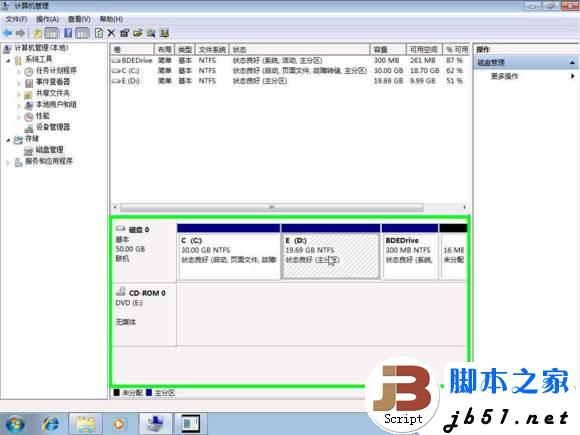Open the 操作(A) menu
The height and width of the screenshot is (435, 580).
(x=47, y=19)
